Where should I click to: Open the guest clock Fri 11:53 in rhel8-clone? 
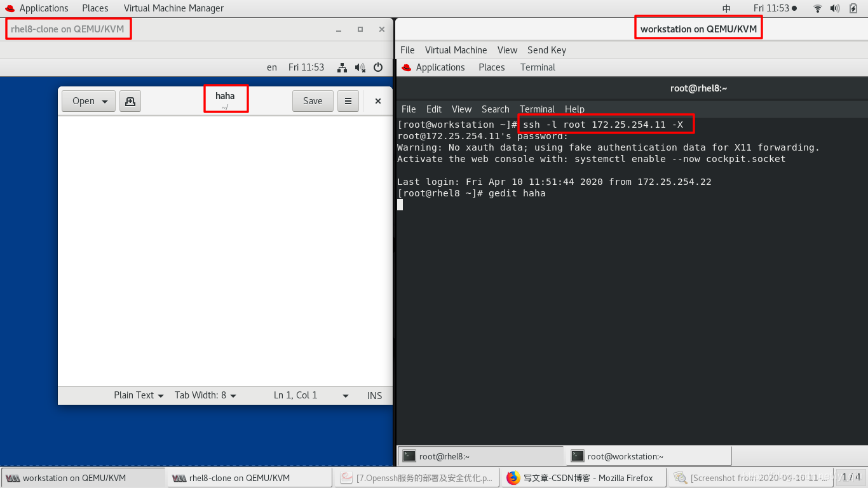(x=306, y=67)
